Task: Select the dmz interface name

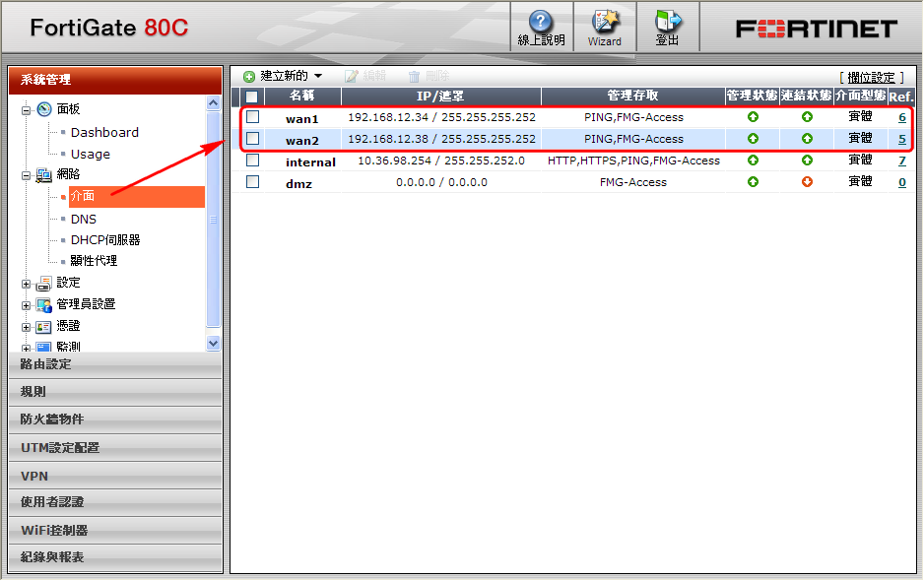Action: tap(298, 184)
